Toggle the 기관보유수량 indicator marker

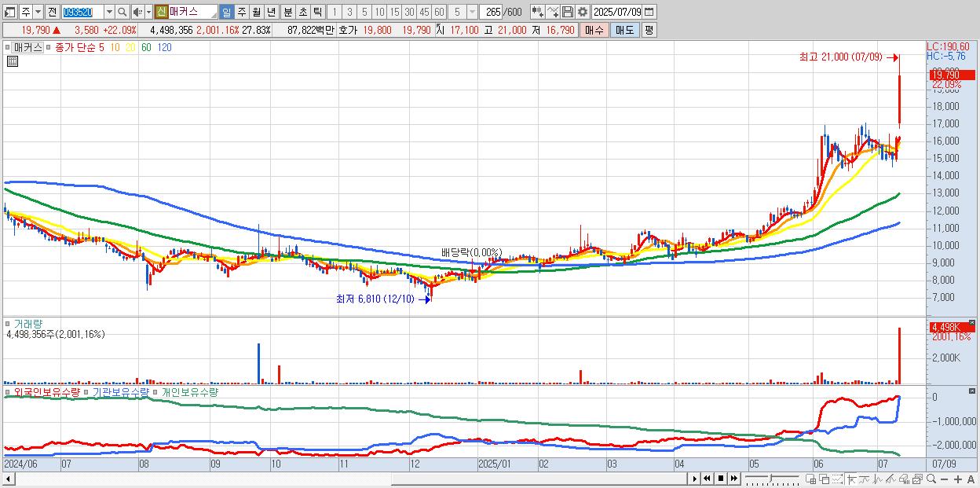(86, 391)
